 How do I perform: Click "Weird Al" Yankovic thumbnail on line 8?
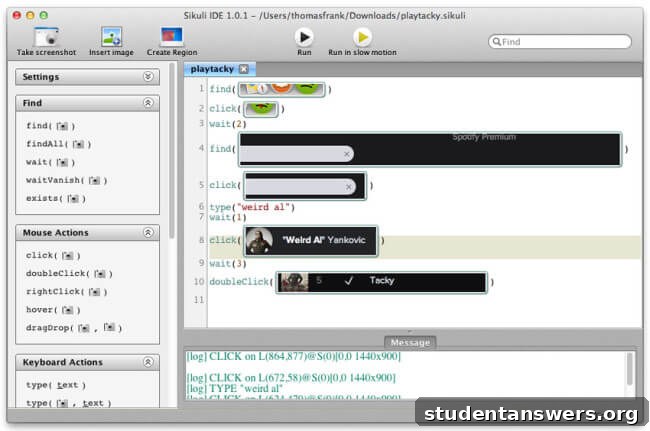[x=310, y=240]
